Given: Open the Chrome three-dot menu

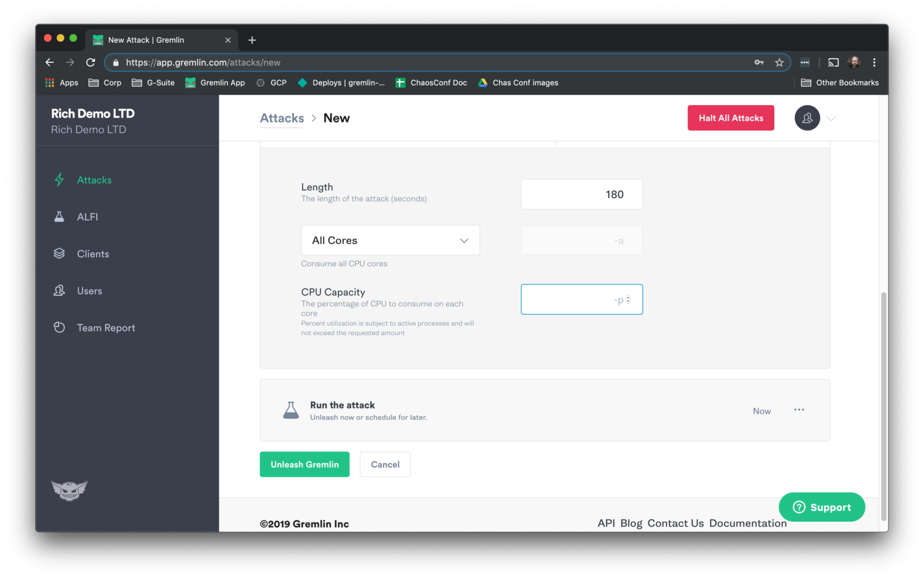Looking at the screenshot, I should [874, 62].
